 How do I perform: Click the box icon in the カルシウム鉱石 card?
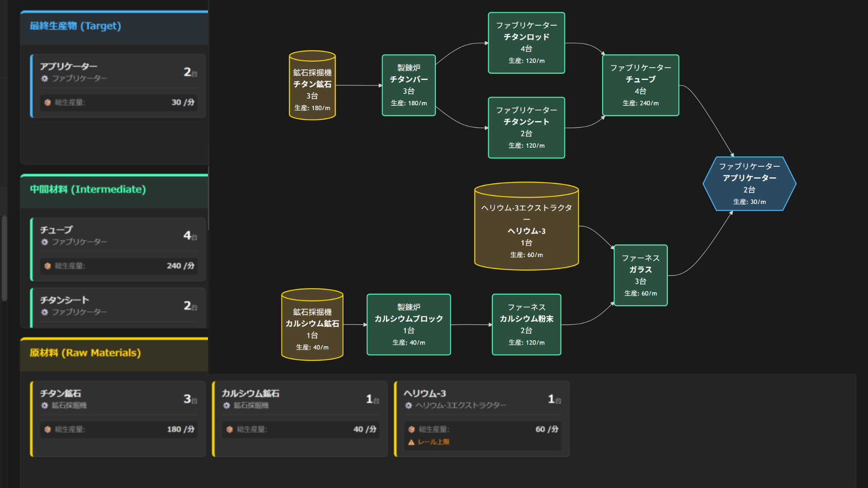[x=230, y=430]
